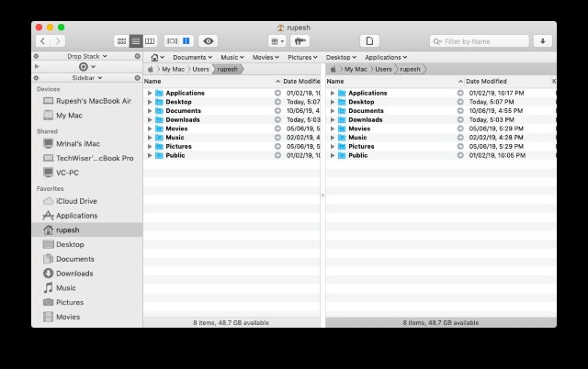Expand the Downloads folder in left pane

point(150,120)
